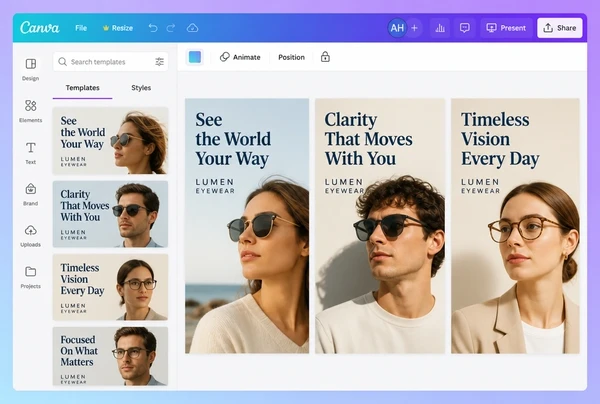Screen dimensions: 600x404
Task: Open the Brand sidebar panel
Action: tap(31, 194)
